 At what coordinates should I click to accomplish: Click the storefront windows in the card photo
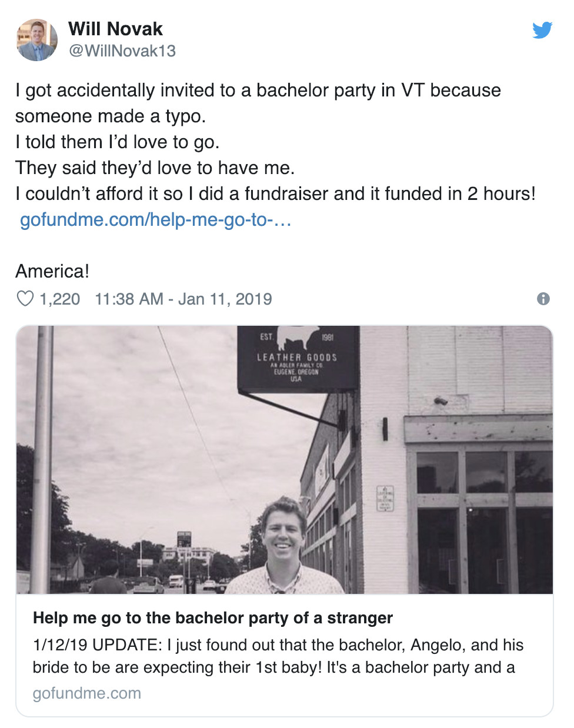(x=482, y=517)
